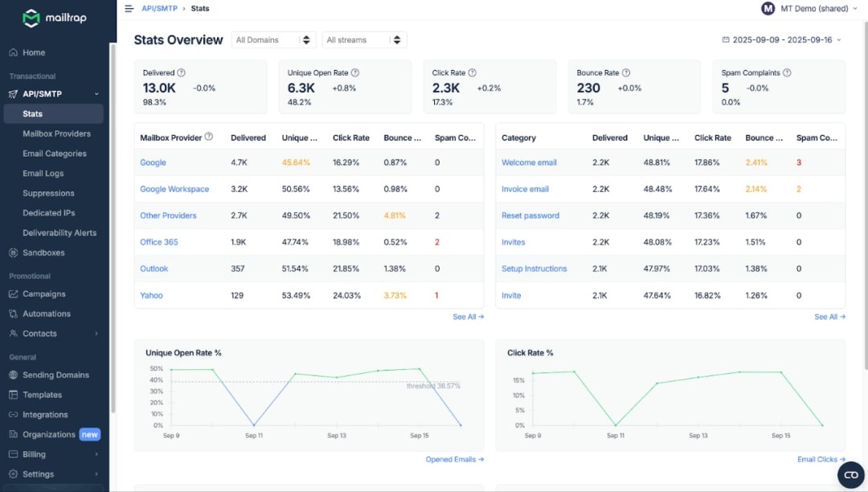
Task: Open Email Logs in the sidebar
Action: (x=43, y=174)
